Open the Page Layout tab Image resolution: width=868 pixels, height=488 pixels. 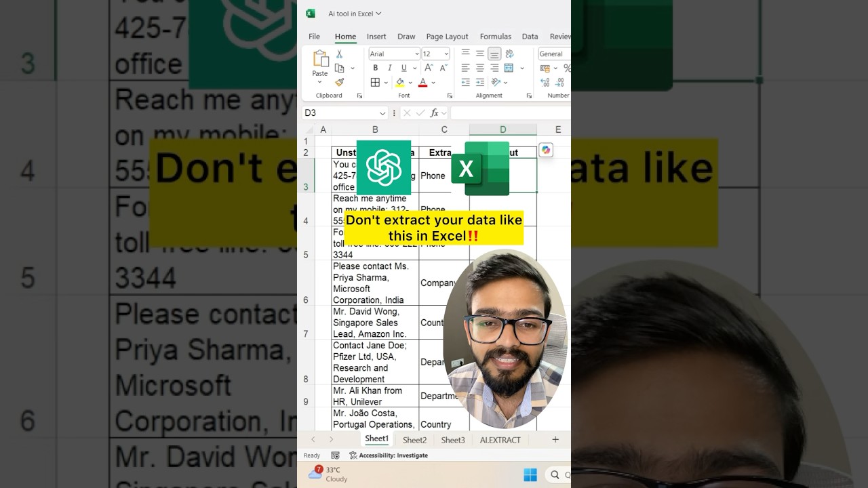tap(447, 37)
